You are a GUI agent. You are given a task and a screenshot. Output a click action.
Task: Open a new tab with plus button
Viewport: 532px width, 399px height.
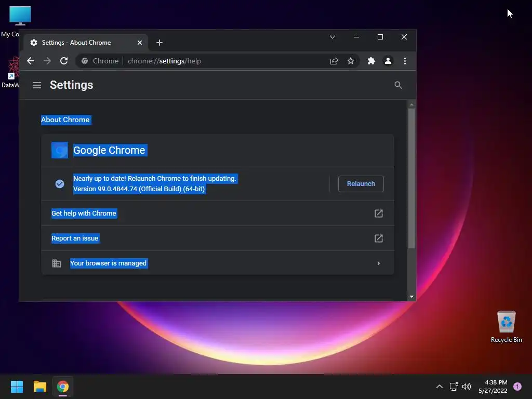(159, 43)
